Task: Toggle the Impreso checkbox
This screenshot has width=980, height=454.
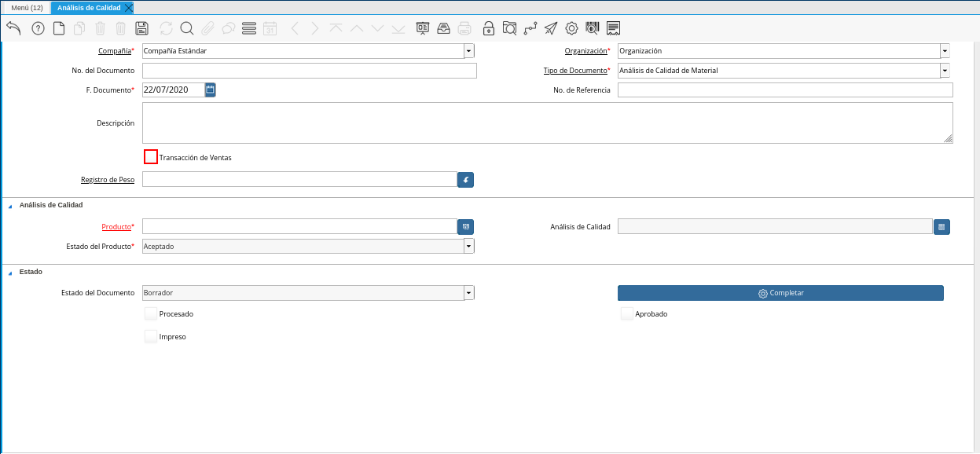Action: click(151, 336)
